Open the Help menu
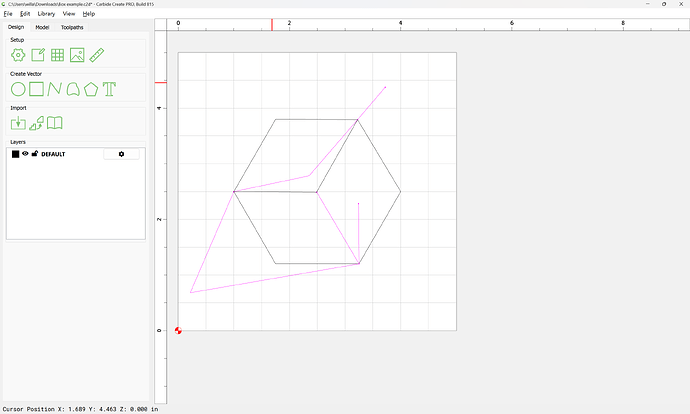The height and width of the screenshot is (414, 690). (x=89, y=14)
